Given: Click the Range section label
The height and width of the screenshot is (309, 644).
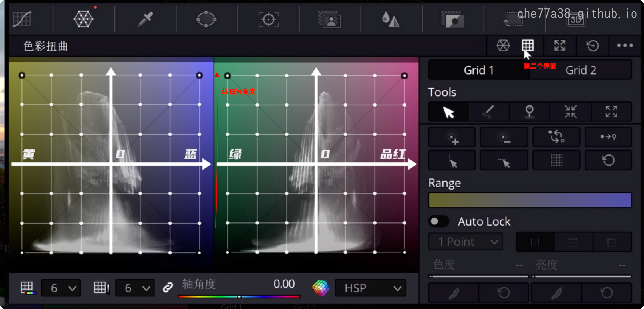Looking at the screenshot, I should 445,183.
